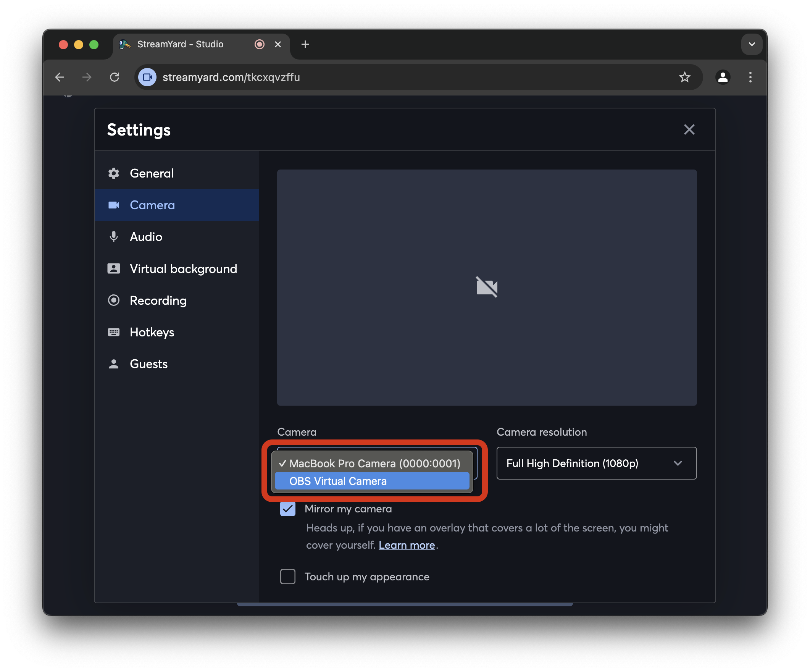Click the Camera resolution label
The image size is (810, 672).
pos(542,432)
